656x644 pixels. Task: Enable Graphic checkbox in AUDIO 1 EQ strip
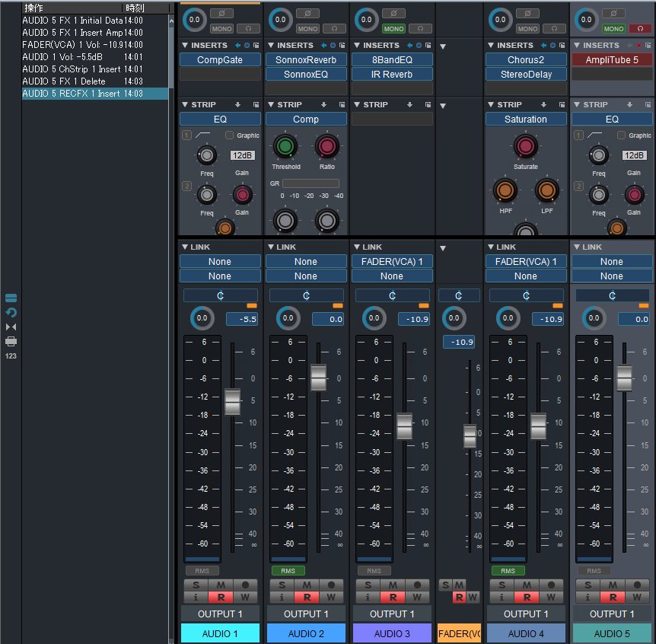229,135
